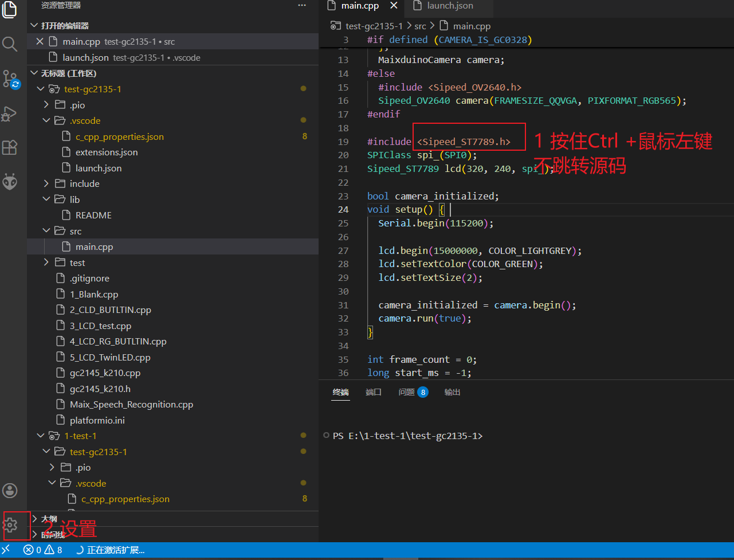This screenshot has height=560, width=734.
Task: Open the .gitignore file
Action: point(172,279)
